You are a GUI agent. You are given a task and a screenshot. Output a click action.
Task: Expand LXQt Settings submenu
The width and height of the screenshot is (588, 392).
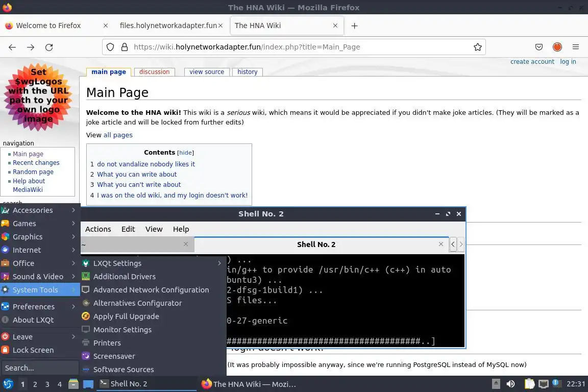pos(153,263)
